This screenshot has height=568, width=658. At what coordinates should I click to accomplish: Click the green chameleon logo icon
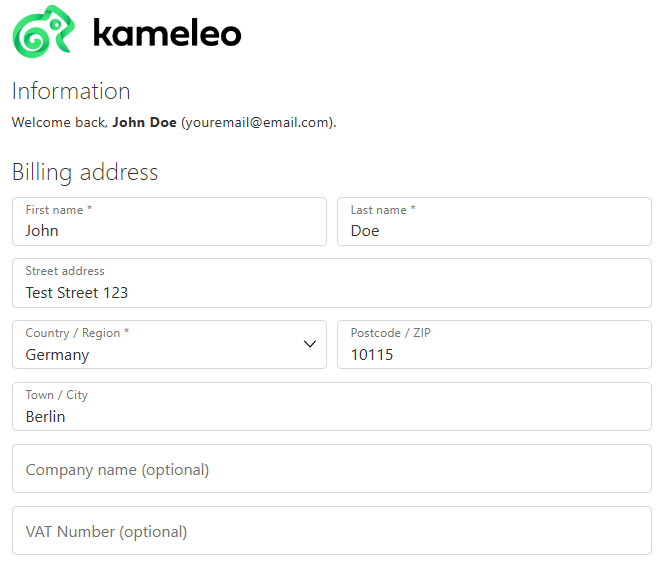[44, 31]
